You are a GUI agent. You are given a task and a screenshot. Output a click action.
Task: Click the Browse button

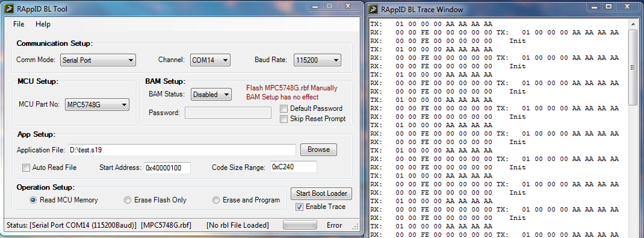coord(318,150)
